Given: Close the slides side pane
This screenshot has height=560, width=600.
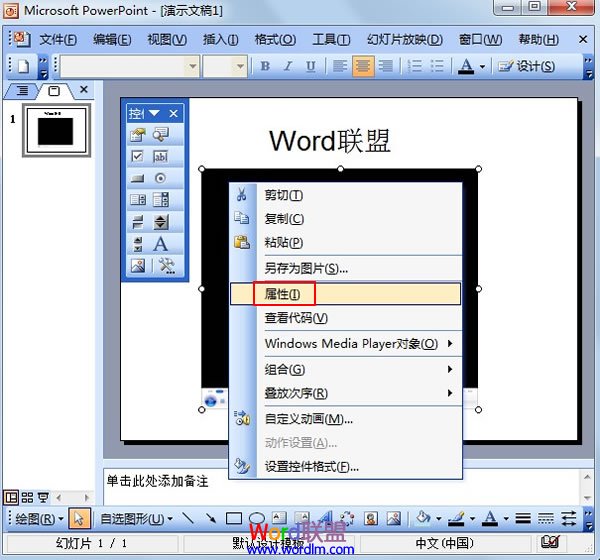Looking at the screenshot, I should coord(84,90).
